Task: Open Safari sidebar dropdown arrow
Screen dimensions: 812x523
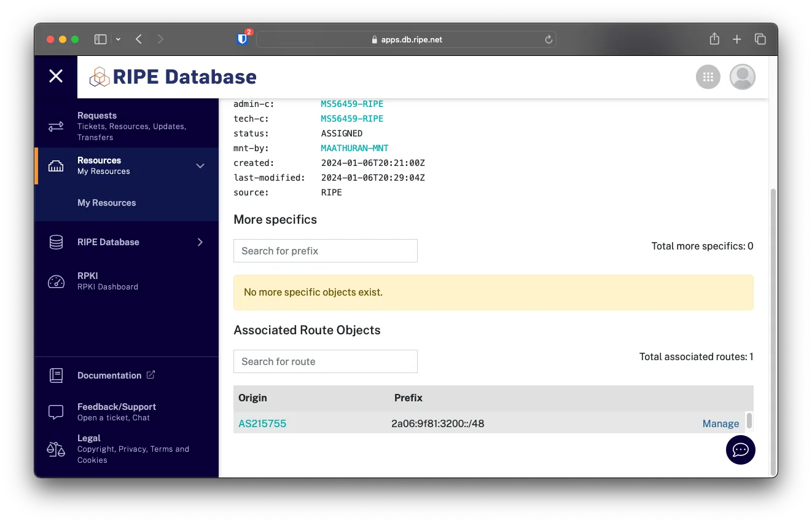Action: coord(118,39)
